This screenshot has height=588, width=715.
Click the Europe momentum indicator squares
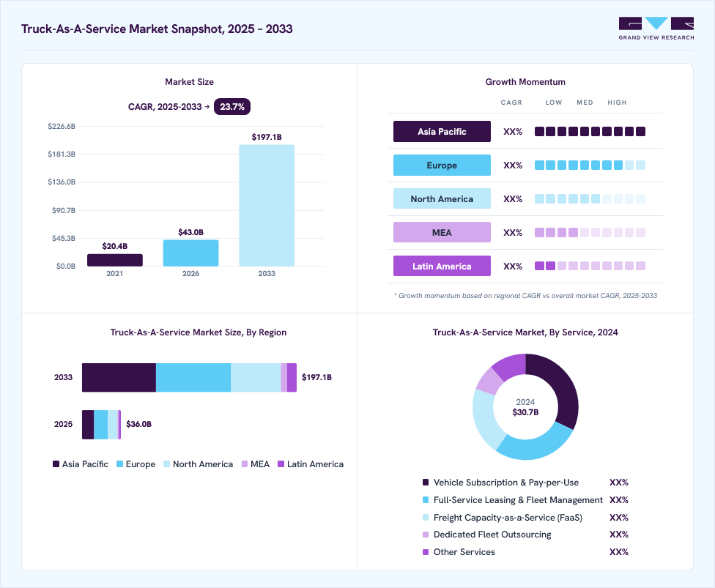590,165
